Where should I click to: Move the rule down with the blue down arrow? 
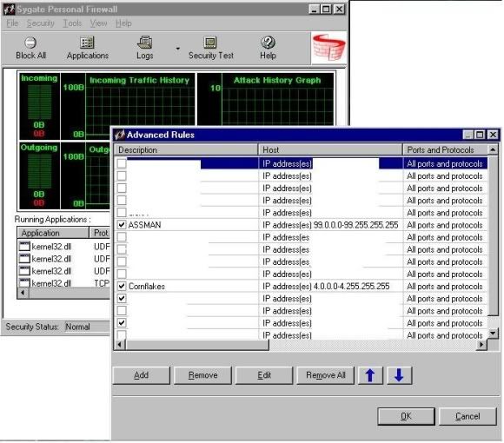(399, 375)
